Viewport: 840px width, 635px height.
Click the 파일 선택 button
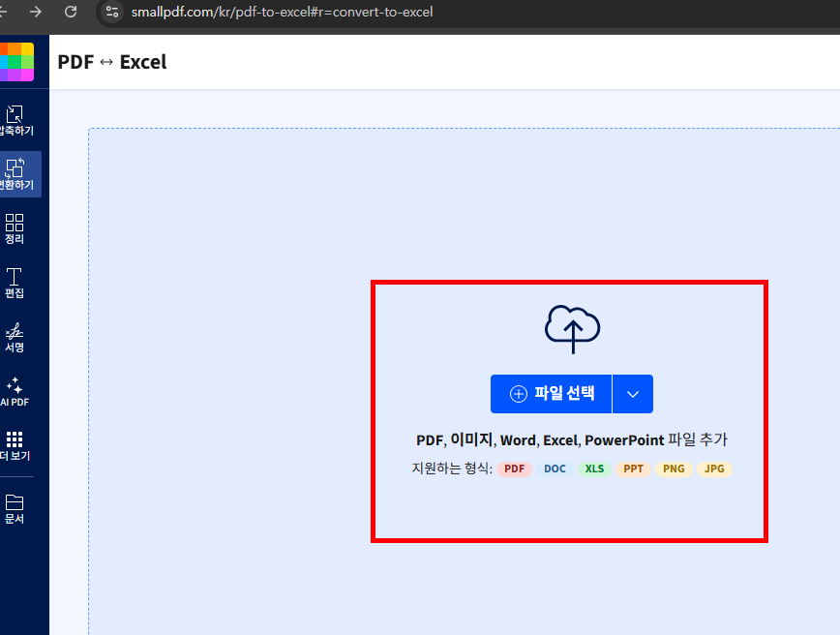pos(551,394)
